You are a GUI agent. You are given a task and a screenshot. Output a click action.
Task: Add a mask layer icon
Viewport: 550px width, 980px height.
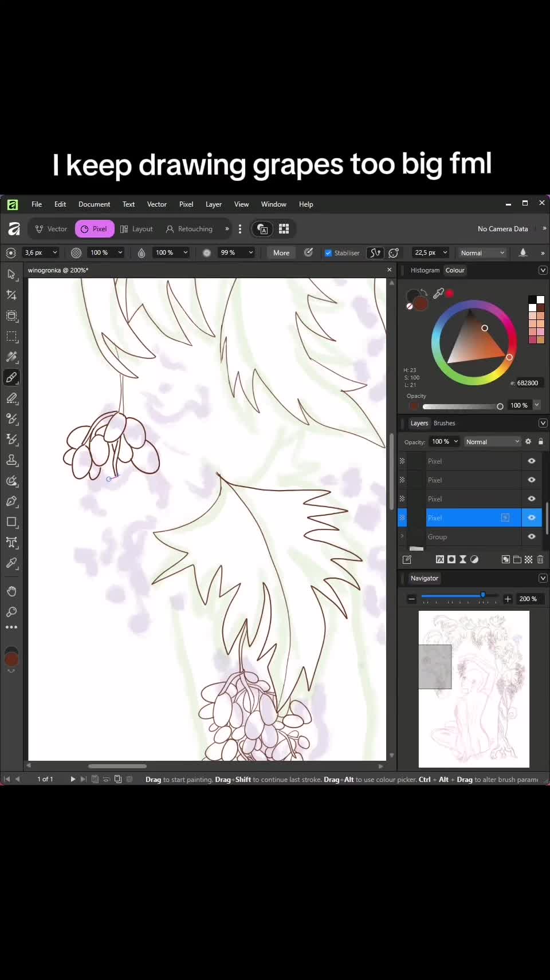tap(451, 559)
